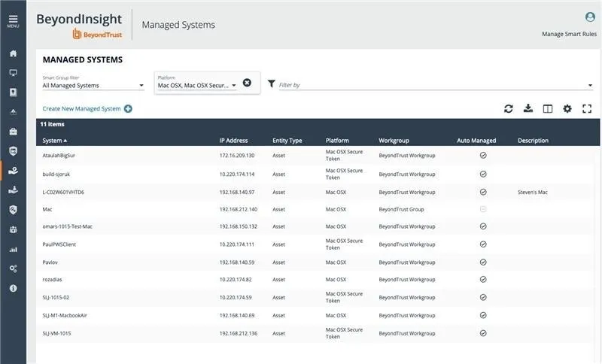
Task: Sort by the System column header
Action: [x=54, y=141]
